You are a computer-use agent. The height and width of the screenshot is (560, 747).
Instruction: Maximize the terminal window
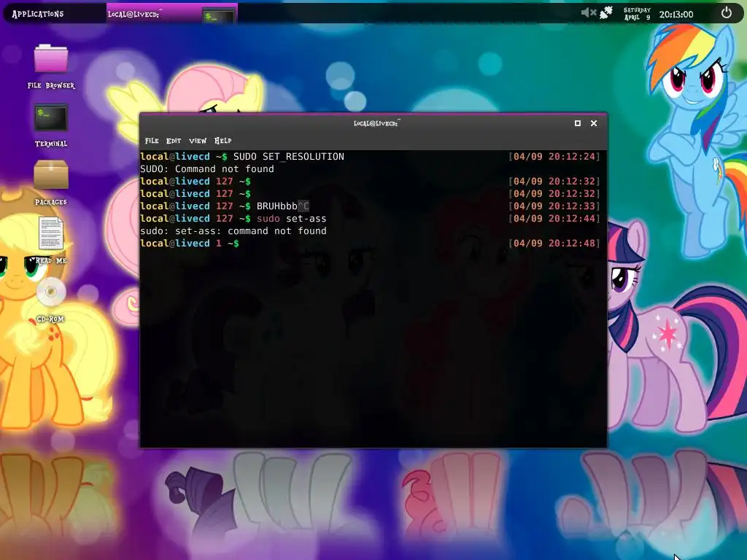(578, 123)
